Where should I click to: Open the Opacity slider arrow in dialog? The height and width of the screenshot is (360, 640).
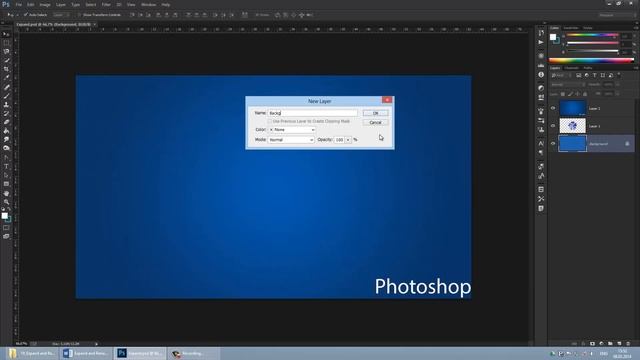tap(348, 140)
